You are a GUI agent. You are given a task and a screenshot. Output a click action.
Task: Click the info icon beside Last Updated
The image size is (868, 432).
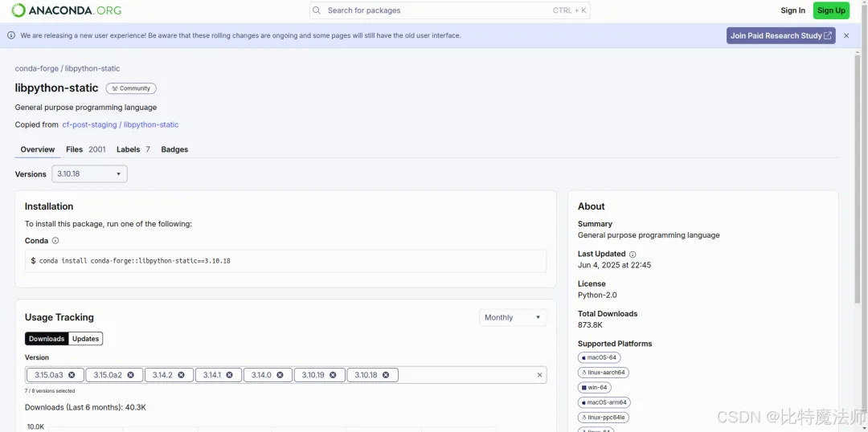point(633,255)
